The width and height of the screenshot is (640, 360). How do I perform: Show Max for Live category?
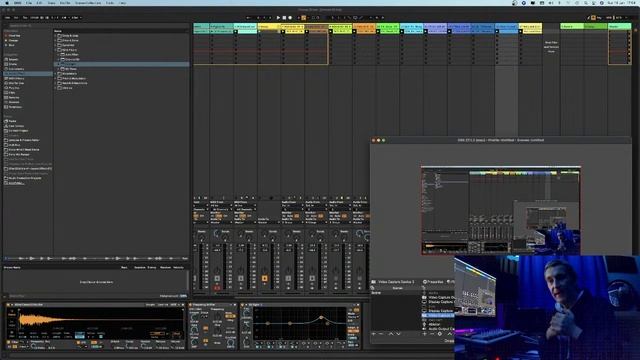[16, 83]
